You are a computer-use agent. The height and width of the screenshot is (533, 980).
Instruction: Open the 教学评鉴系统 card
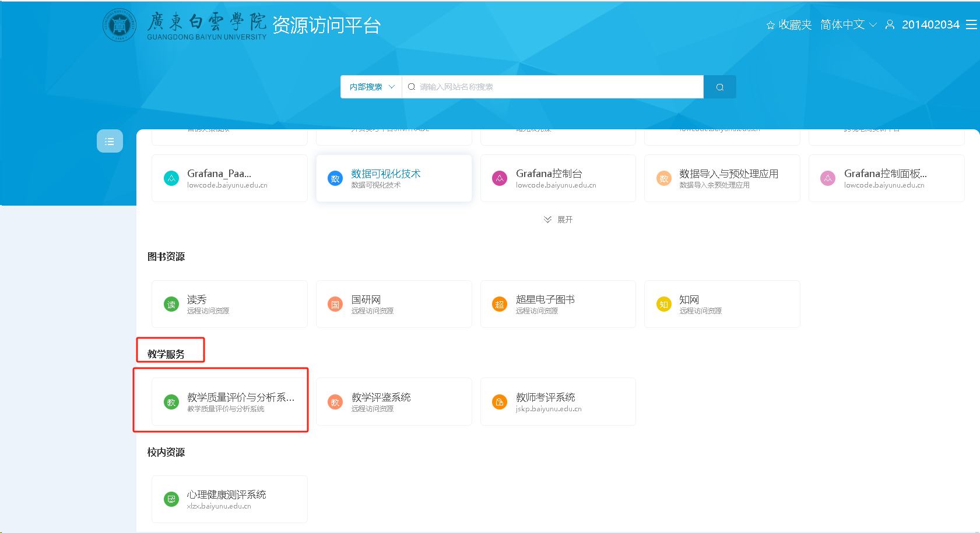click(394, 401)
